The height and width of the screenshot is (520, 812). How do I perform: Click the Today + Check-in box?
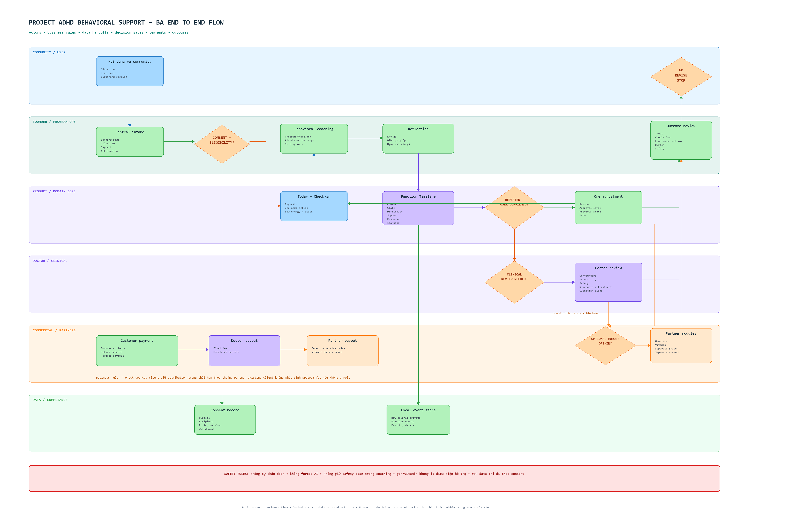[314, 206]
